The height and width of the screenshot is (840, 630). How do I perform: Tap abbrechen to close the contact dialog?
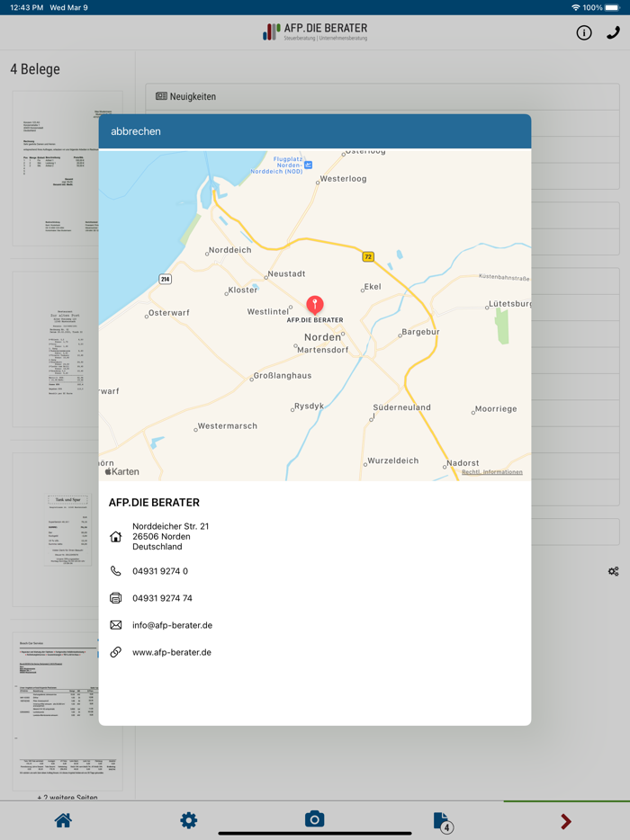point(136,131)
